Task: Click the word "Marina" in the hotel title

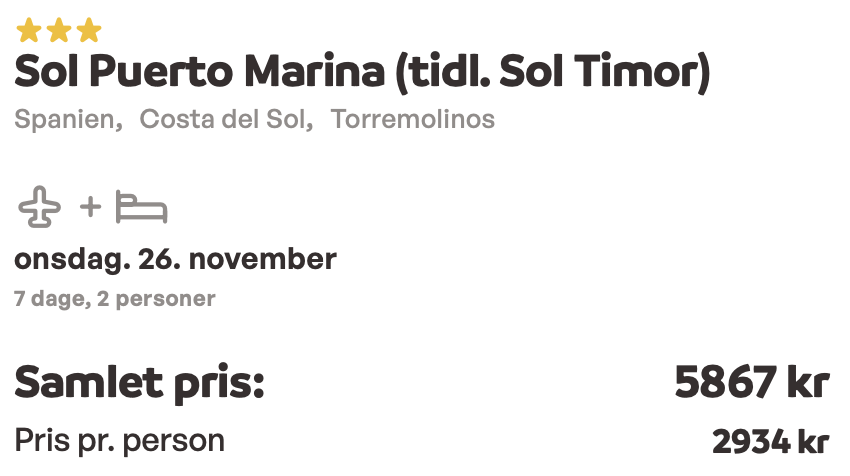Action: 314,71
